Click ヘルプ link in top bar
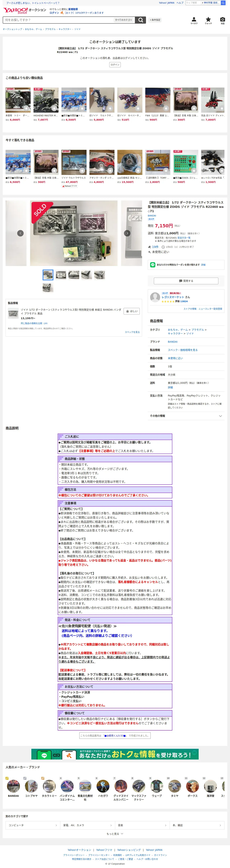This screenshot has width=230, height=868. tap(180, 3)
